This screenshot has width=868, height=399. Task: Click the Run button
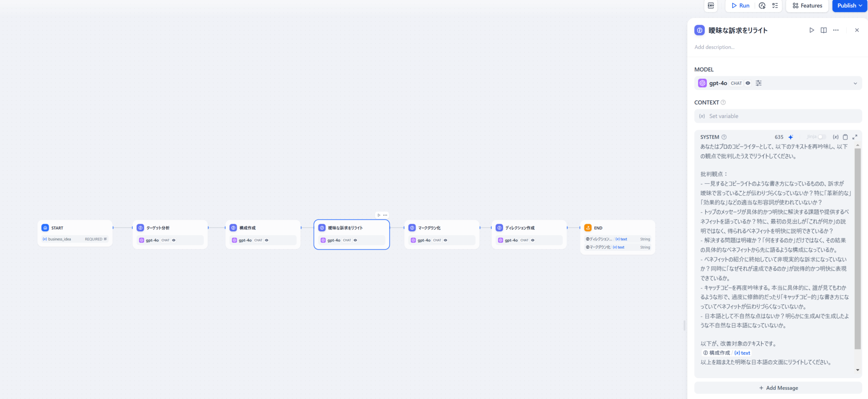point(740,6)
